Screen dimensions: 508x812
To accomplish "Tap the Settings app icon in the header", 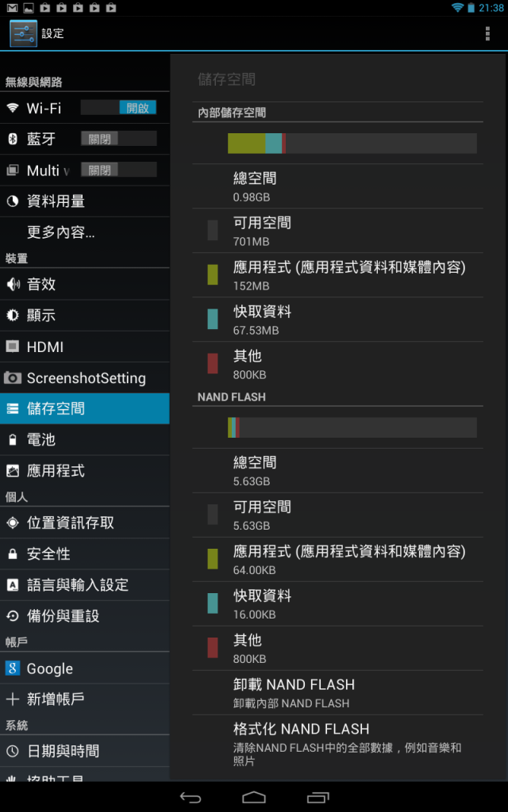I will (x=23, y=33).
